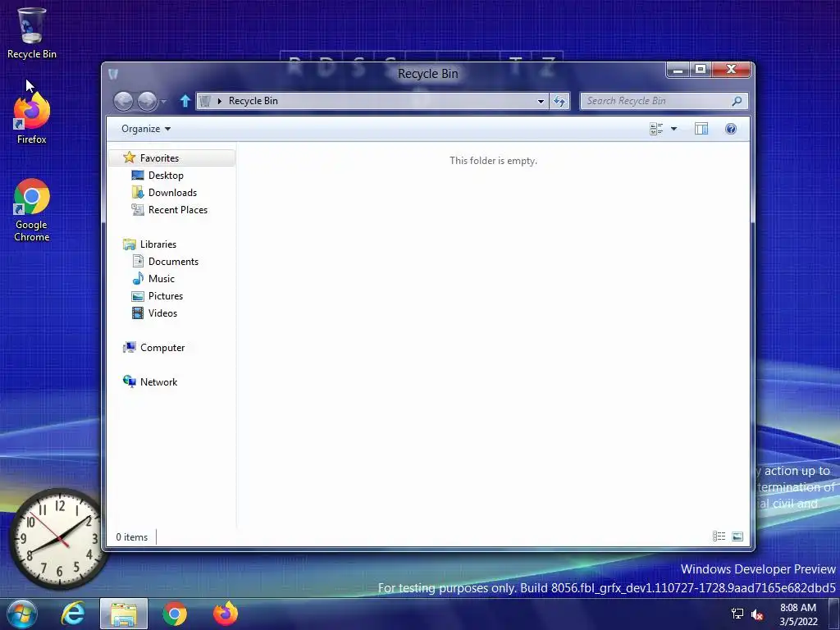840x630 pixels.
Task: Minimize the Recycle Bin window
Action: click(678, 70)
